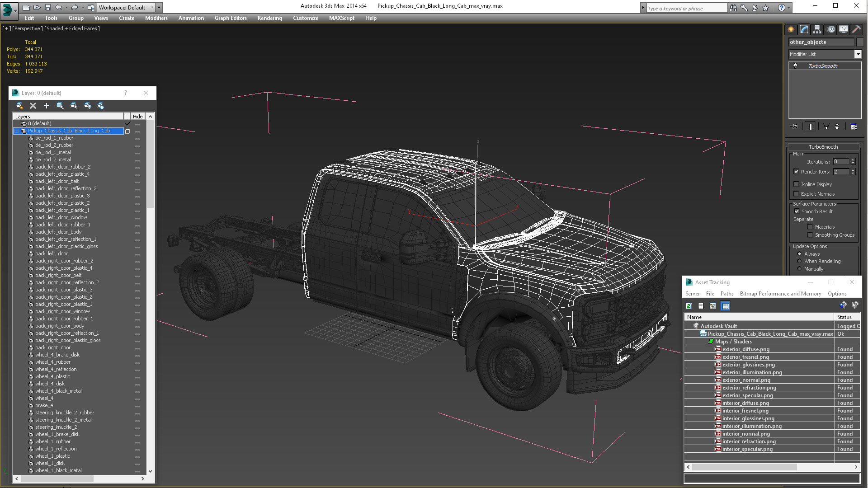Click the Pin Stack icon
Viewport: 868px width, 488px height.
click(x=795, y=127)
